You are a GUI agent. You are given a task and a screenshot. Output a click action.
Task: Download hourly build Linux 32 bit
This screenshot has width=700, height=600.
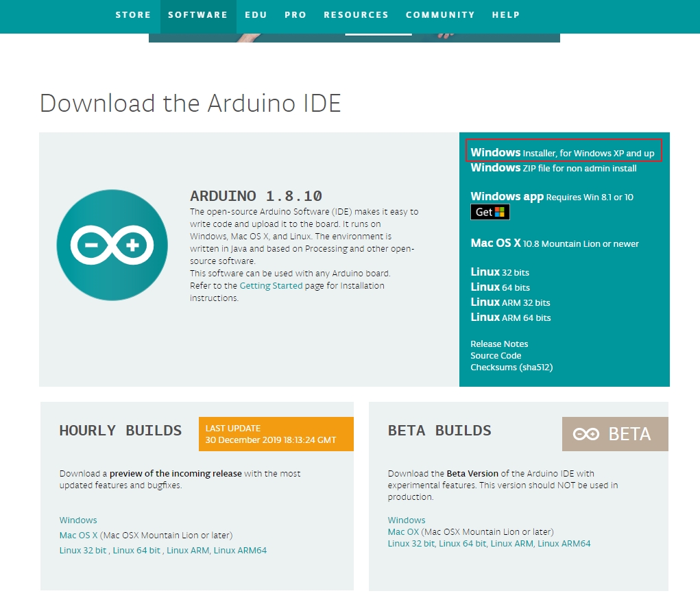[82, 550]
